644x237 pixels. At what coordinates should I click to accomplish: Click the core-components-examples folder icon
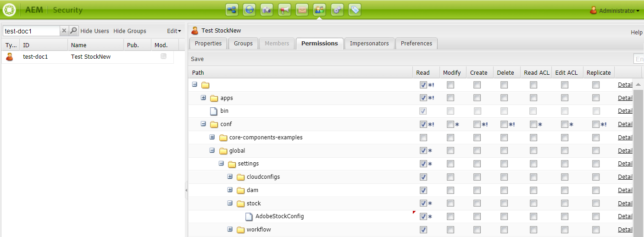tap(223, 138)
